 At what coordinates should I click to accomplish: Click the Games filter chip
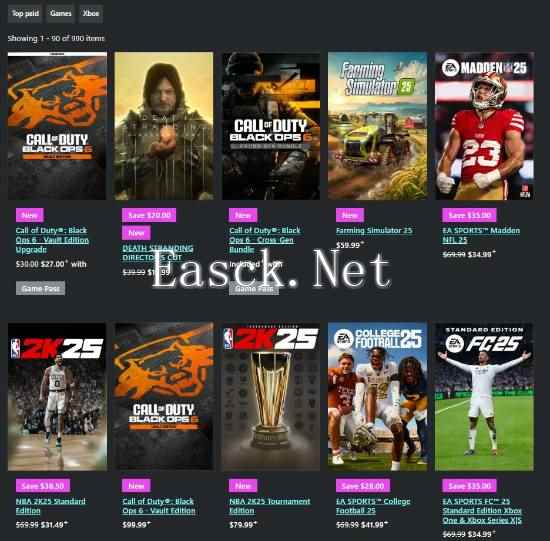[x=61, y=14]
